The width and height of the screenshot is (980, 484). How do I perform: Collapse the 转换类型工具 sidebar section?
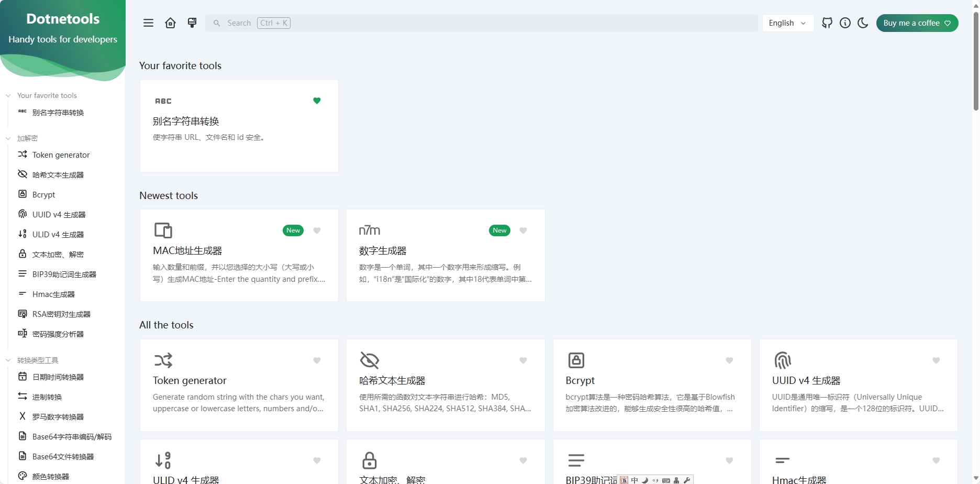click(32, 360)
